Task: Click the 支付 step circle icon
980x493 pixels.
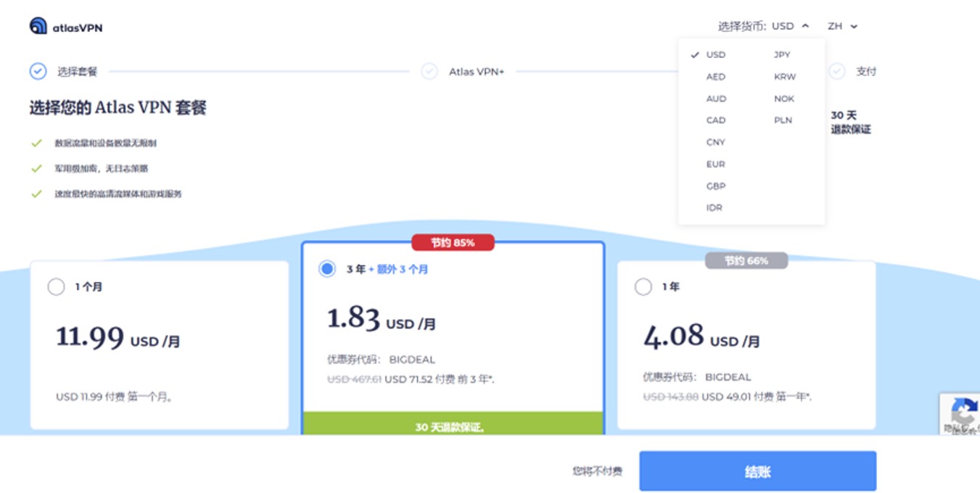Action: tap(837, 71)
